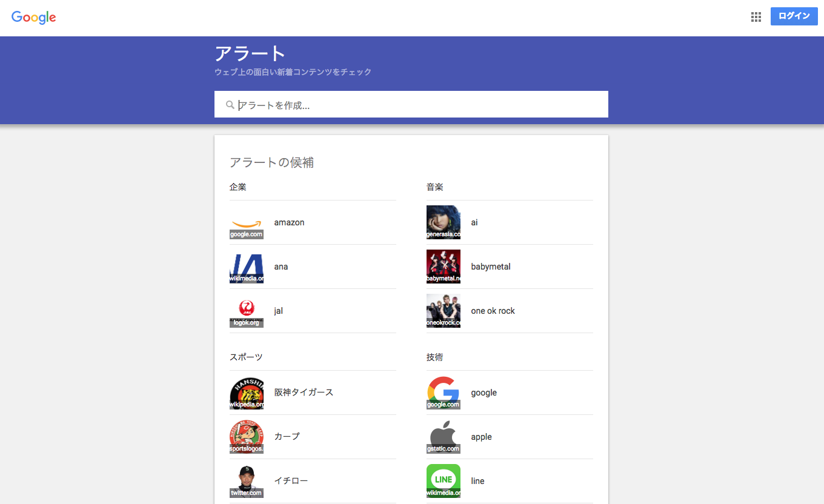Image resolution: width=824 pixels, height=504 pixels.
Task: Click the 音楽 category heading
Action: click(435, 187)
